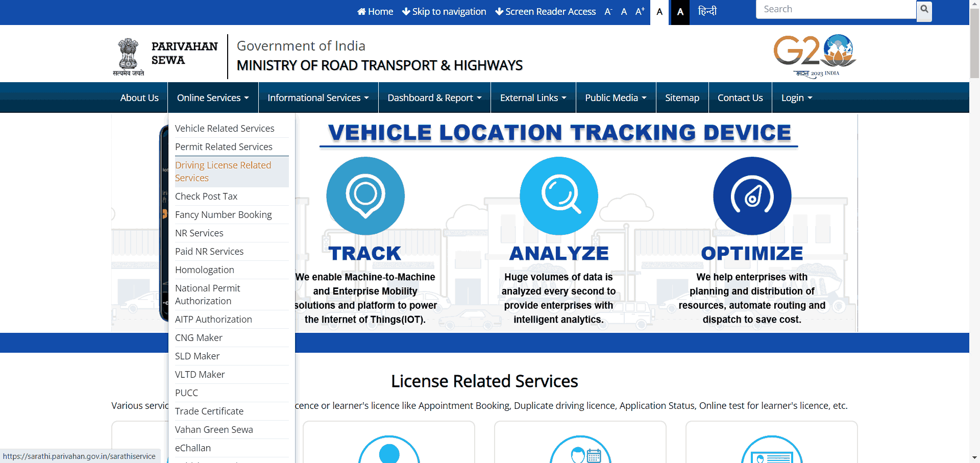Click the License Related Services heading
Screen dimensions: 980x463
click(x=484, y=381)
